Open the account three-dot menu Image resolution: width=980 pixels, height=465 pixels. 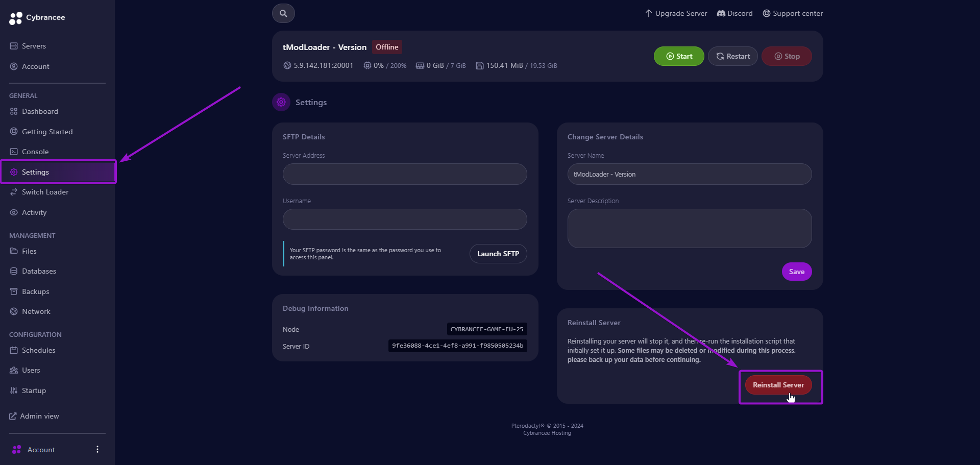pyautogui.click(x=97, y=449)
